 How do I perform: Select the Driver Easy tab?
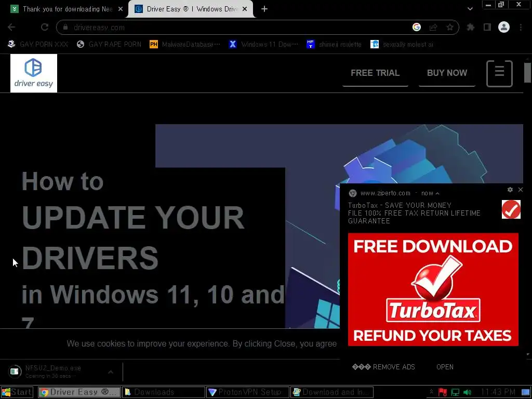point(191,9)
